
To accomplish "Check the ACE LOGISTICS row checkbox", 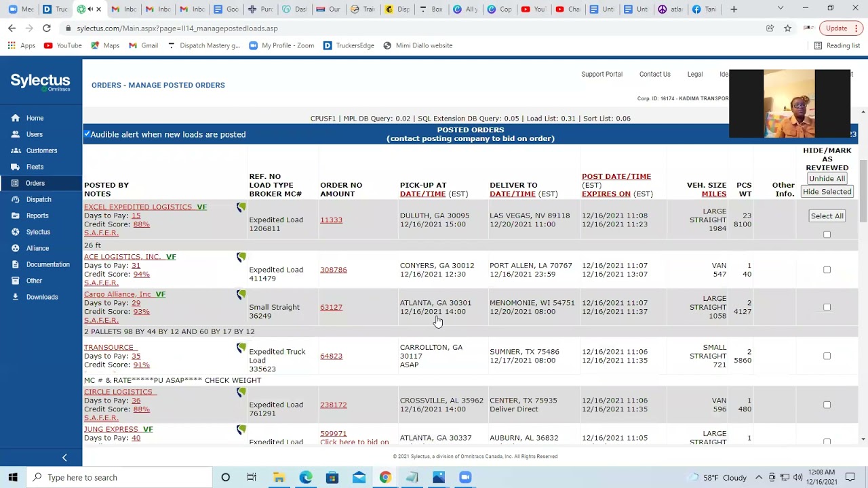I will 827,270.
